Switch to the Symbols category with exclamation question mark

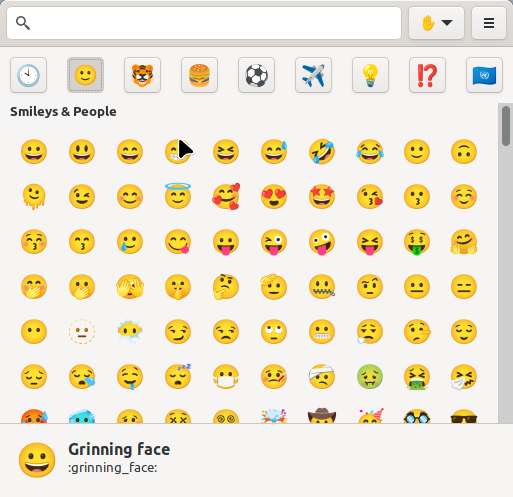click(427, 75)
